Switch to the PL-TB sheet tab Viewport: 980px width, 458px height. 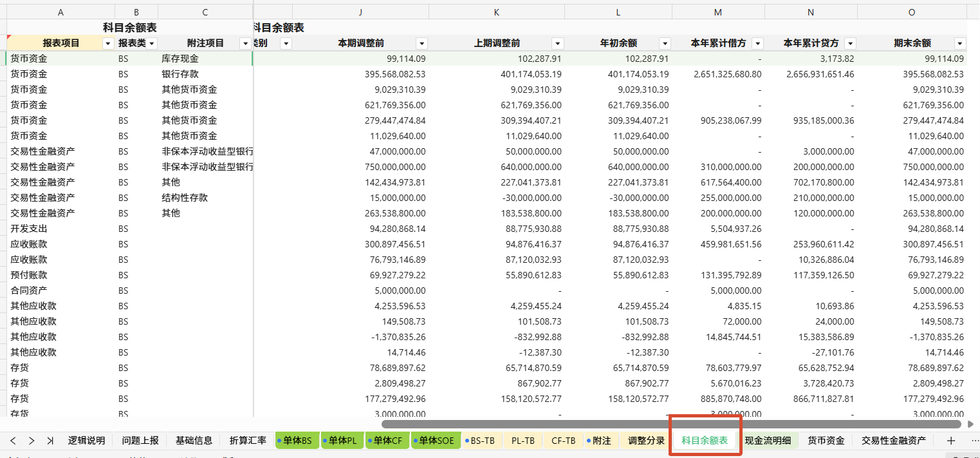pos(523,441)
